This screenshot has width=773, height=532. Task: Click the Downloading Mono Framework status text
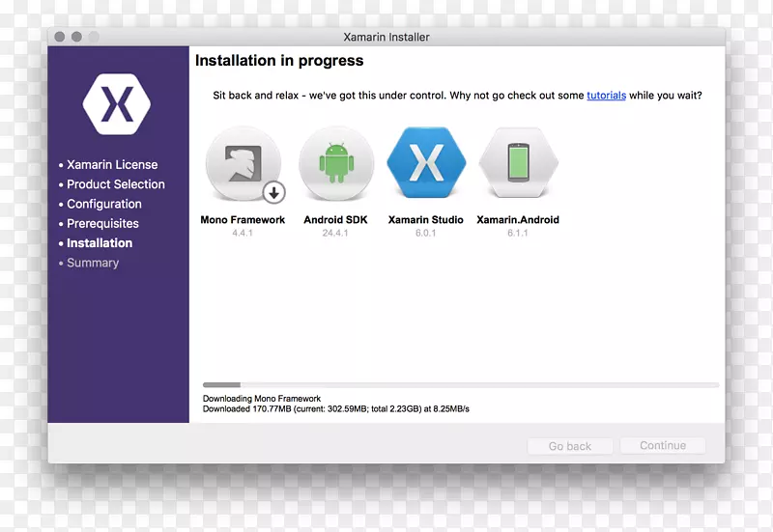[262, 399]
